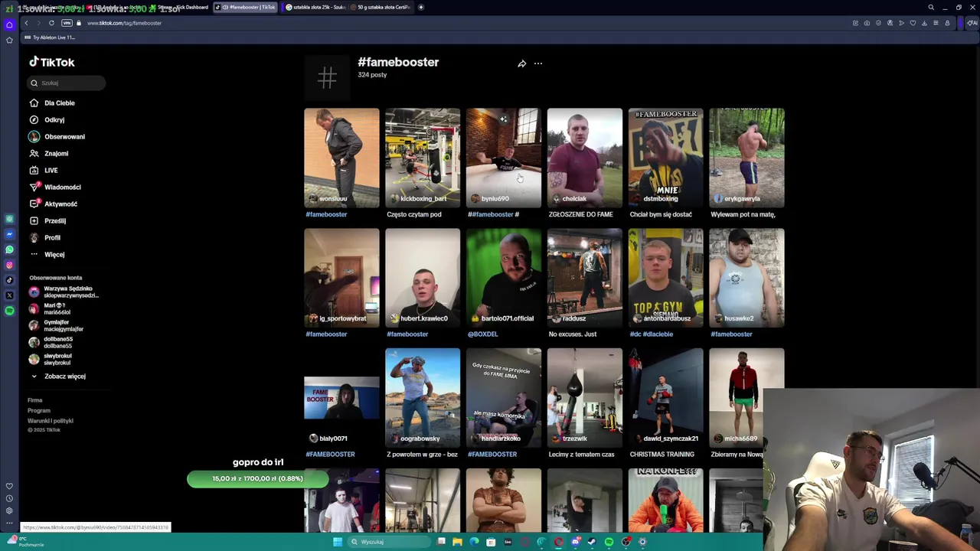
Task: Open video thumbnail by dstmboxing
Action: tap(666, 157)
